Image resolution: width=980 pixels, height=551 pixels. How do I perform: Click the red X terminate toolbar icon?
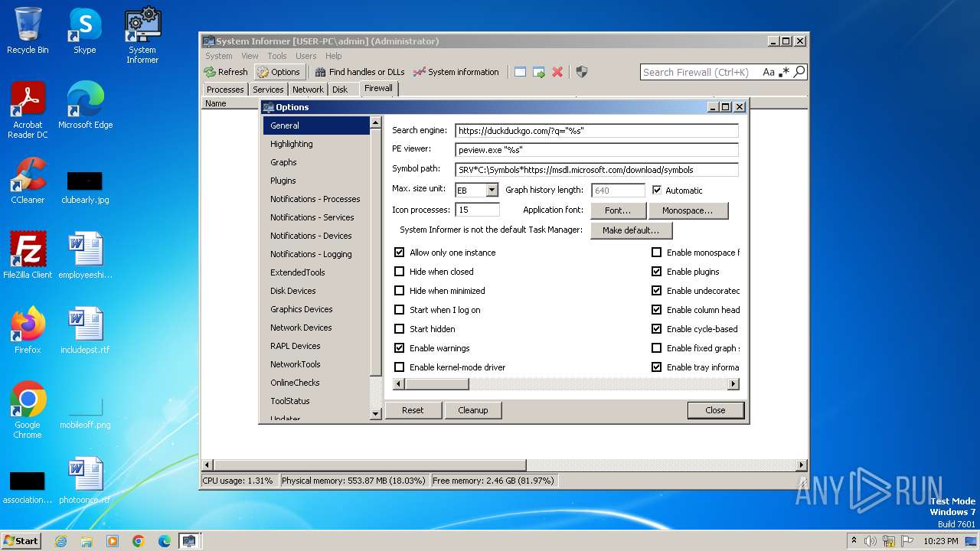pos(557,72)
